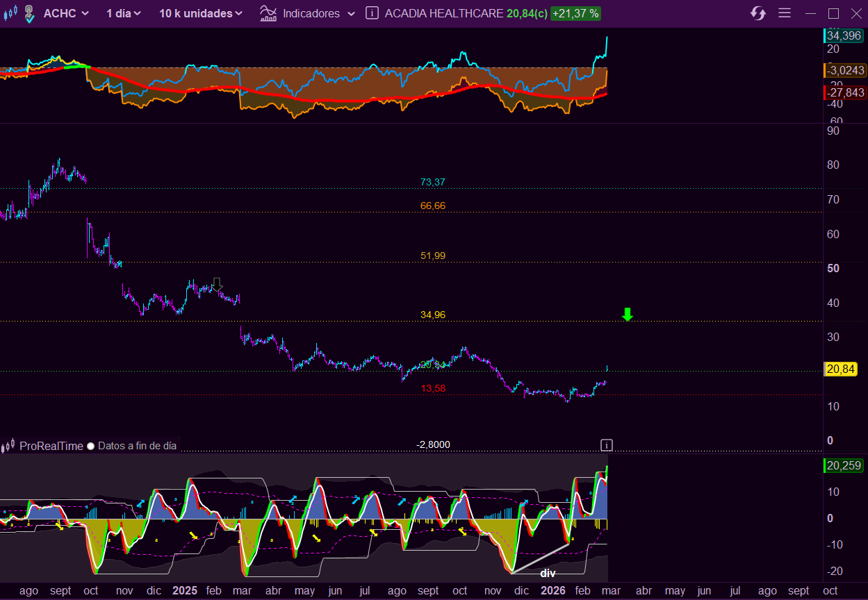Screen dimensions: 868x600
Task: Click the 'Datos a fin de día' status dot
Action: [90, 447]
